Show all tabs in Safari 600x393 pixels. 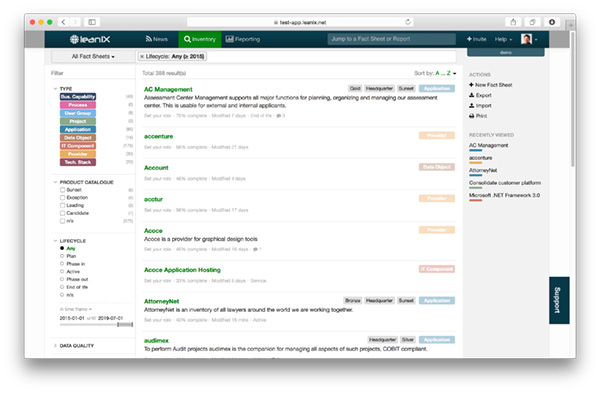click(x=532, y=22)
